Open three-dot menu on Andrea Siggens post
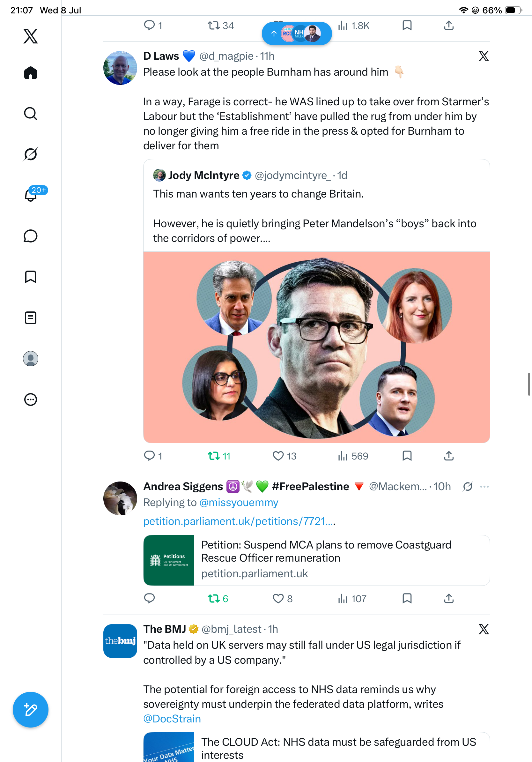532x762 pixels. [484, 487]
